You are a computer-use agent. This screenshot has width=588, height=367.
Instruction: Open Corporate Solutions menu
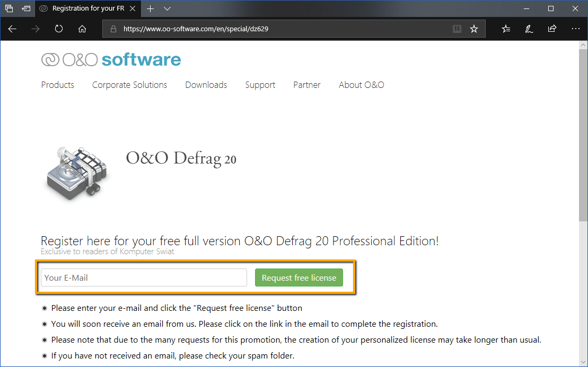coord(130,85)
